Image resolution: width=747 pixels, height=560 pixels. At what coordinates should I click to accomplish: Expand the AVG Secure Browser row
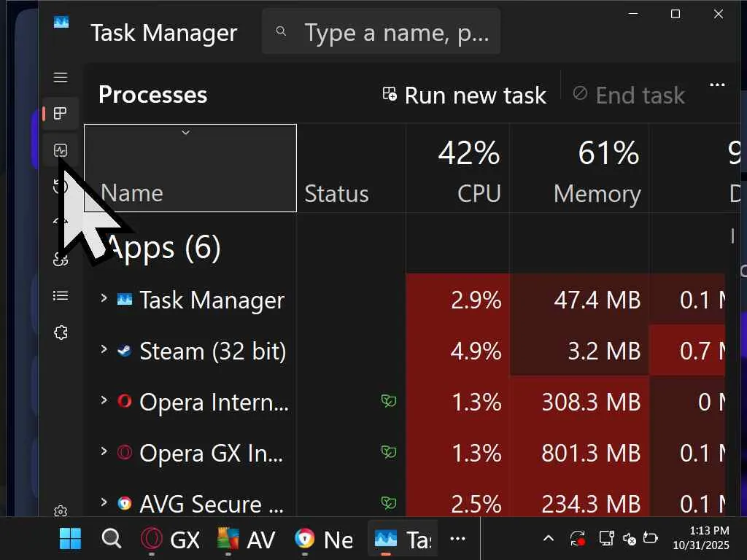pyautogui.click(x=104, y=502)
